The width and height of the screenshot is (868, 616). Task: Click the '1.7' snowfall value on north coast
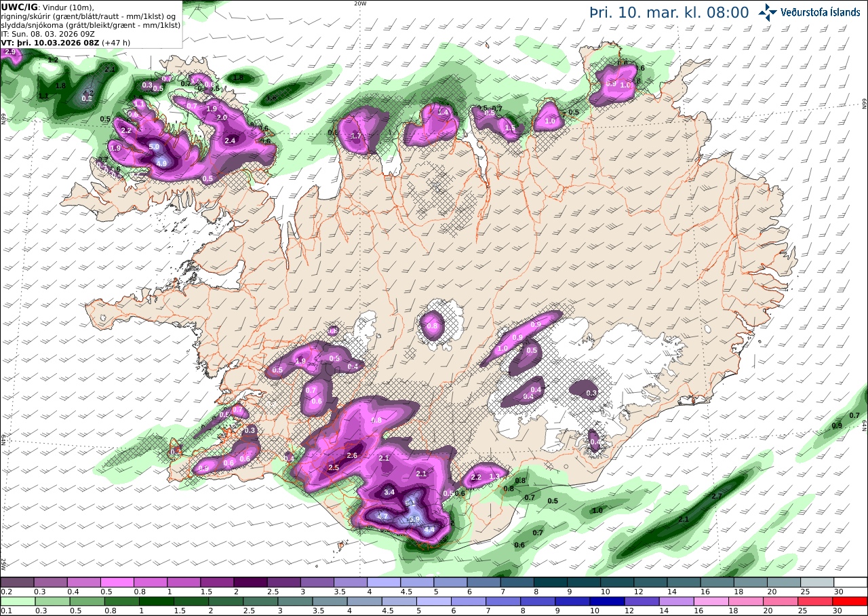[355, 136]
